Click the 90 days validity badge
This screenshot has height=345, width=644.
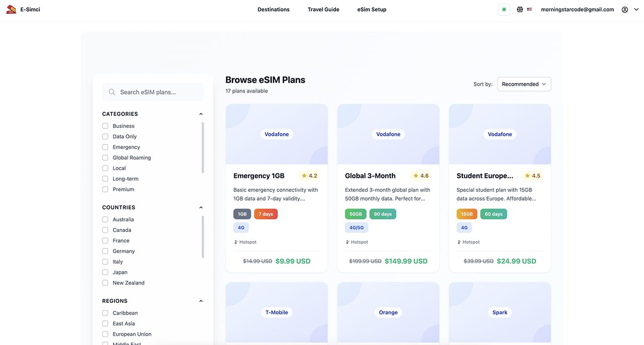click(383, 214)
